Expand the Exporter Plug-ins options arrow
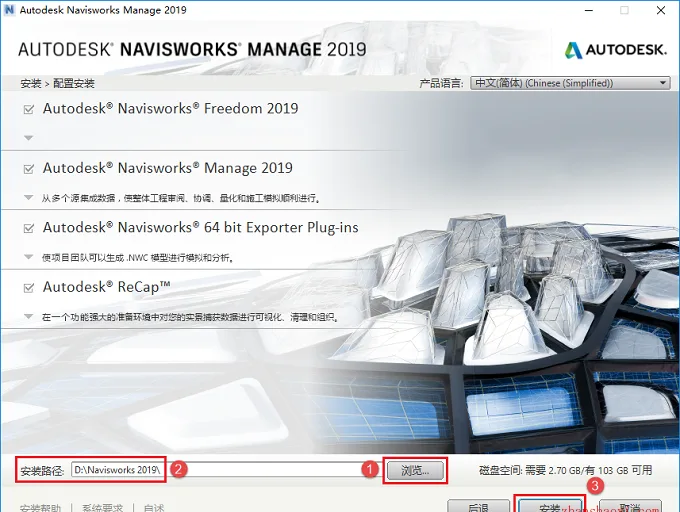The image size is (680, 512). pos(29,257)
